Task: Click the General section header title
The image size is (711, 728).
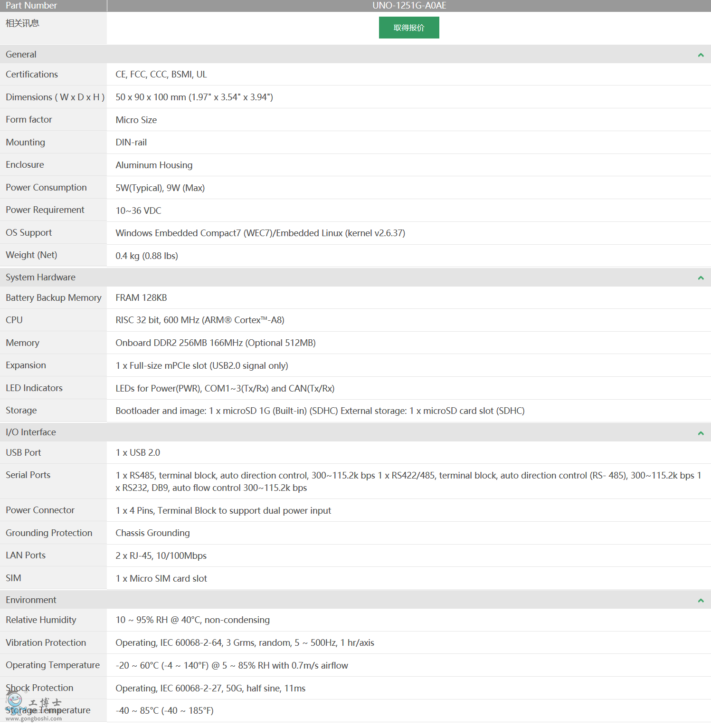Action: pyautogui.click(x=21, y=55)
